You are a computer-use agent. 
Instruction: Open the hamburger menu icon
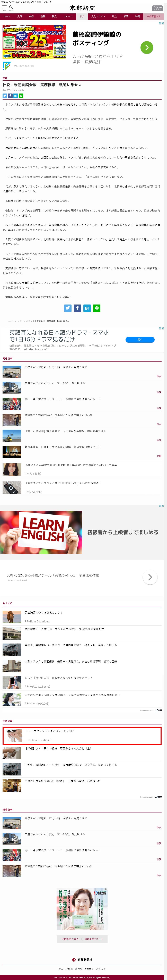(5, 7)
